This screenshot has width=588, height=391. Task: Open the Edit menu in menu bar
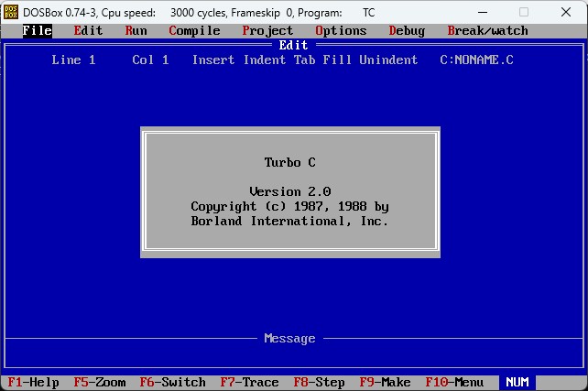click(x=88, y=31)
